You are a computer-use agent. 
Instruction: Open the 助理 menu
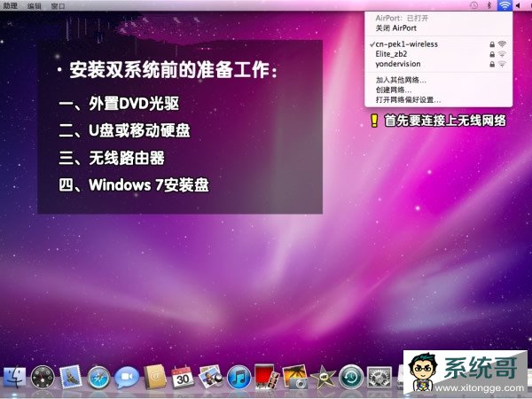point(10,6)
